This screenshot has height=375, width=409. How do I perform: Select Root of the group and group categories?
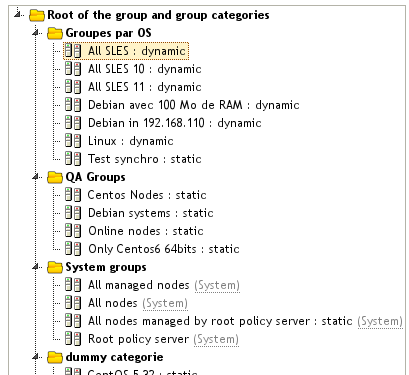(158, 15)
